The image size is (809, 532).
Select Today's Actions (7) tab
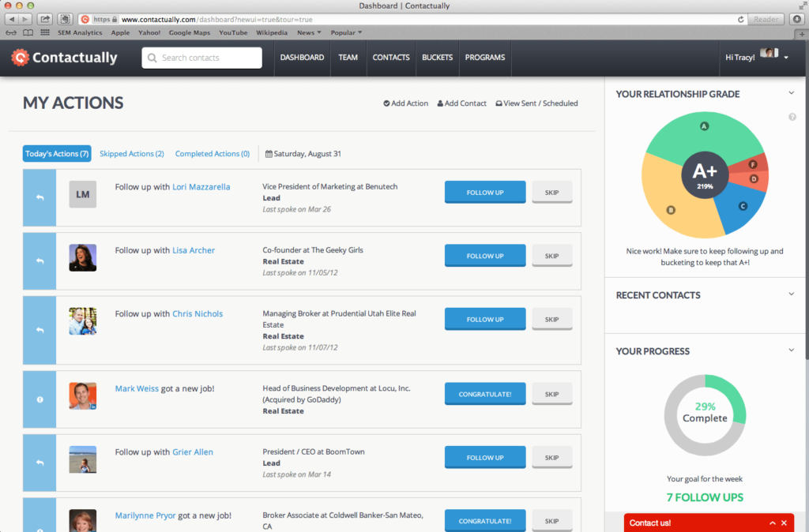tap(57, 154)
